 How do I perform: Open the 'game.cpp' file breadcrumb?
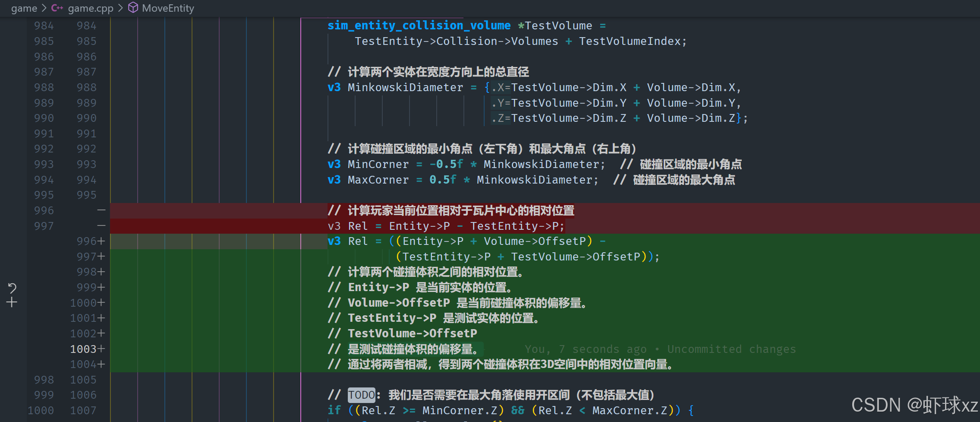coord(91,8)
